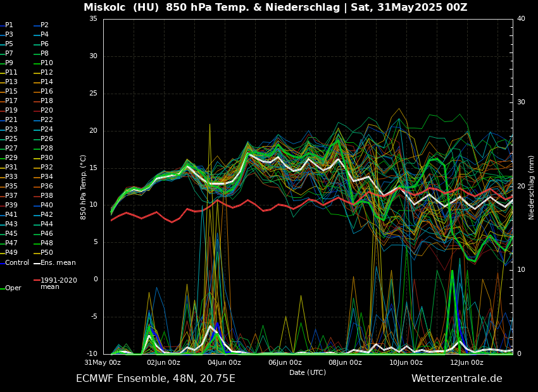Click the Miskolc chart title
Viewport: 538px width, 392px height.
275,8
